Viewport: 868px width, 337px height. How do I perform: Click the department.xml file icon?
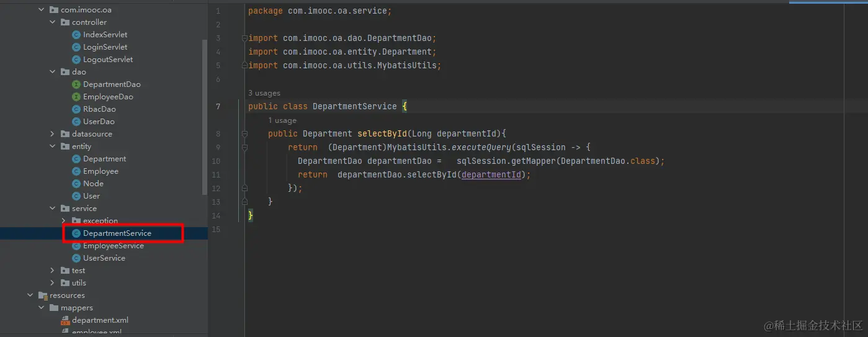(65, 320)
